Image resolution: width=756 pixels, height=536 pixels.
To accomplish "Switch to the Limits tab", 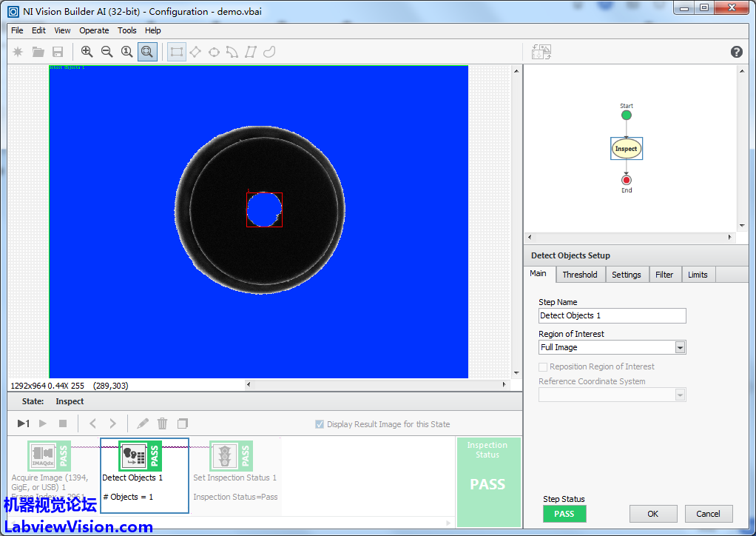I will pyautogui.click(x=698, y=275).
